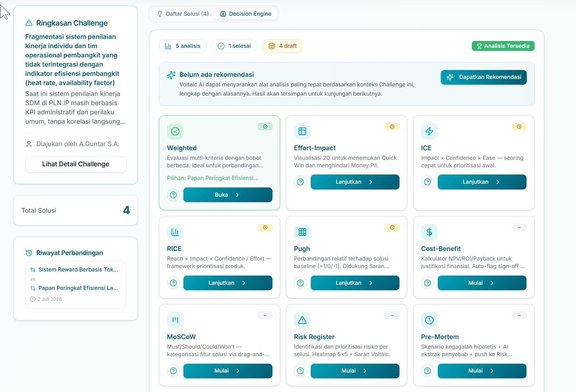Click the date 2 Juli 2026
The image size is (576, 392).
[50, 299]
